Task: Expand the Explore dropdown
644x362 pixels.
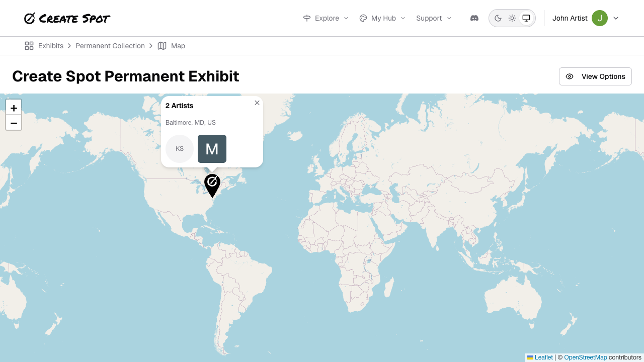Action: pyautogui.click(x=326, y=18)
